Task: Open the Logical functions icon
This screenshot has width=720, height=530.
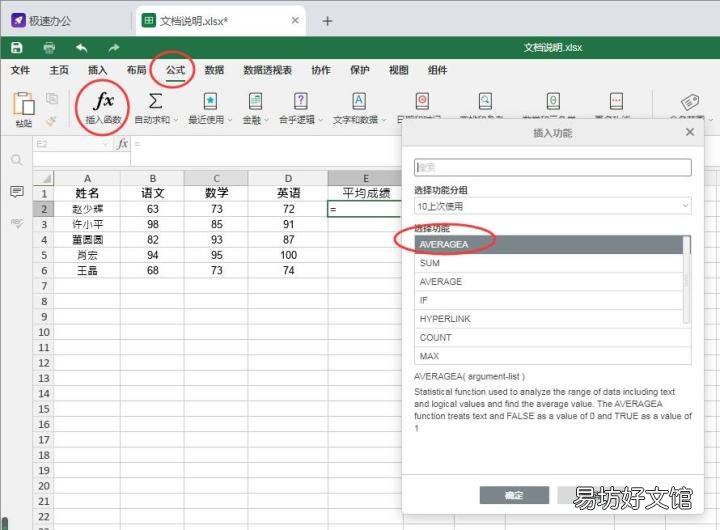Action: coord(300,101)
